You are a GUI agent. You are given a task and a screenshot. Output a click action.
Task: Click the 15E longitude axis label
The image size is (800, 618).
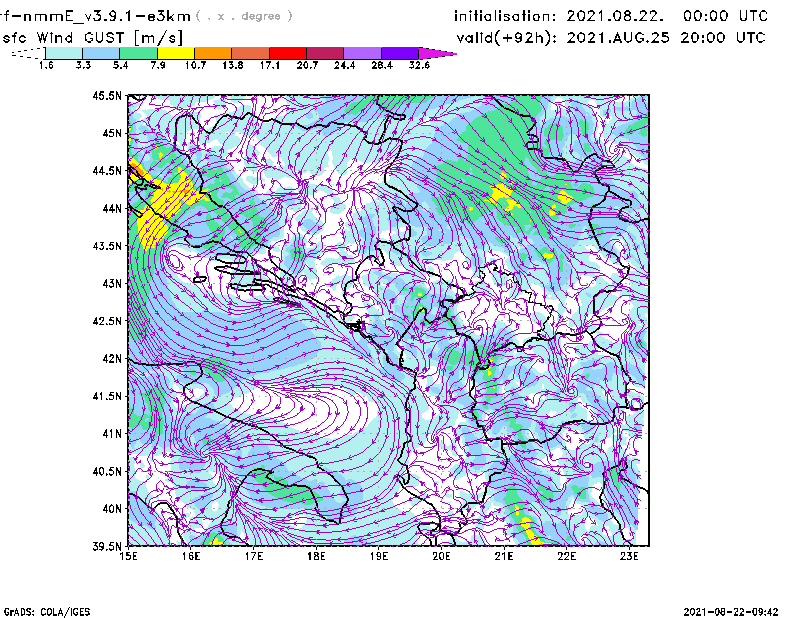(128, 557)
